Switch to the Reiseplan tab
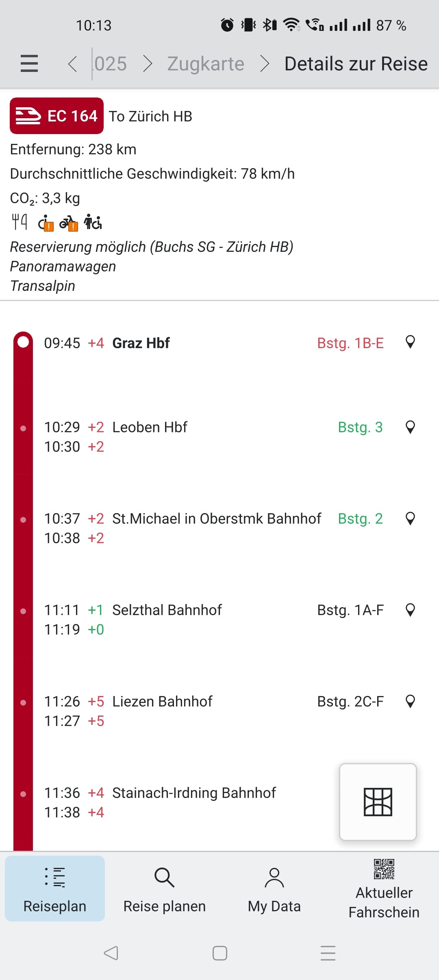439x980 pixels. [x=55, y=888]
